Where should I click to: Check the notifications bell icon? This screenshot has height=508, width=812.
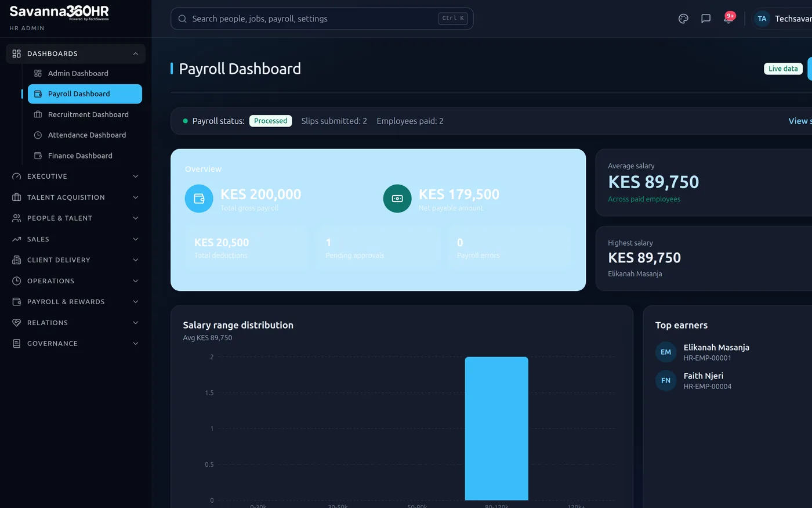tap(728, 19)
